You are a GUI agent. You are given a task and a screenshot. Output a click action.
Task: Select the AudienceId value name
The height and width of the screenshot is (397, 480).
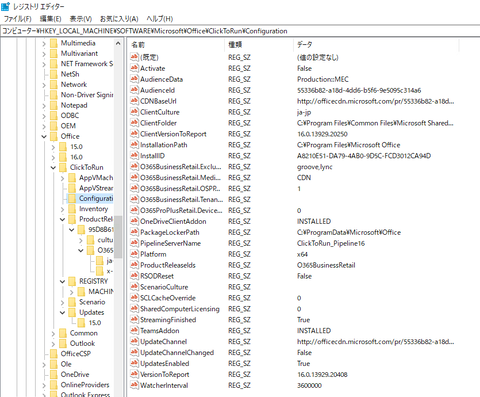click(158, 90)
